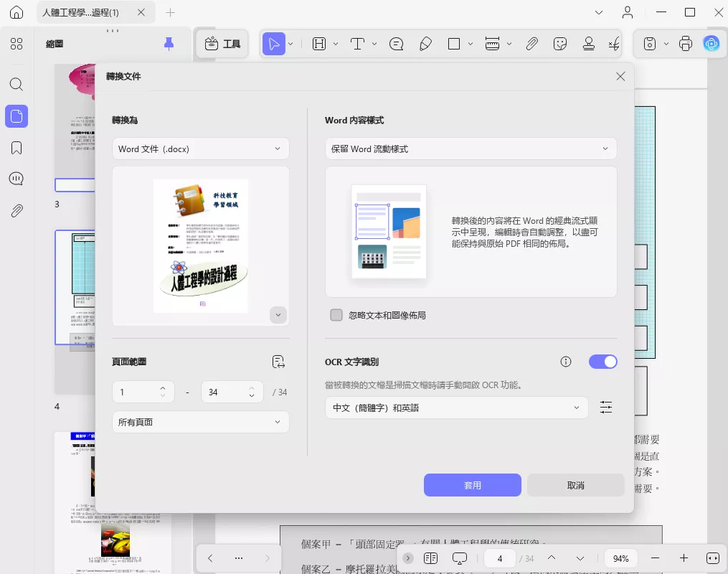Image resolution: width=728 pixels, height=574 pixels.
Task: Expand the save options dropdown arrow
Action: [666, 44]
